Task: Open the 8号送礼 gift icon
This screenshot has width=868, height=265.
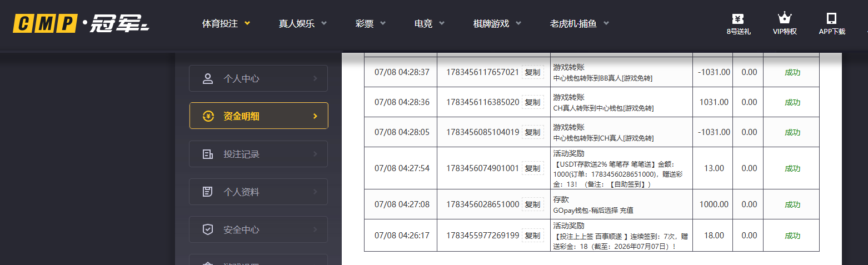Action: (x=739, y=18)
